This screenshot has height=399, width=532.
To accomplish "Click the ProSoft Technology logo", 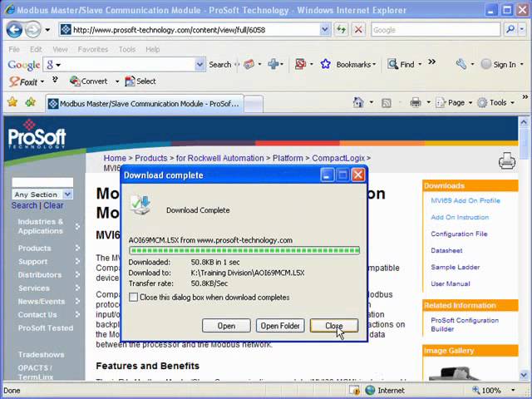I will coord(37,135).
